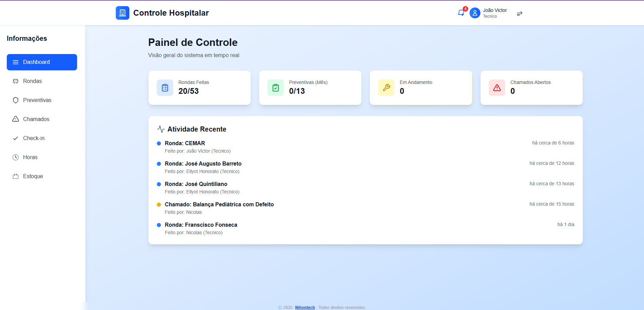This screenshot has height=310, width=644.
Task: Open the Estoque page
Action: pyautogui.click(x=33, y=176)
